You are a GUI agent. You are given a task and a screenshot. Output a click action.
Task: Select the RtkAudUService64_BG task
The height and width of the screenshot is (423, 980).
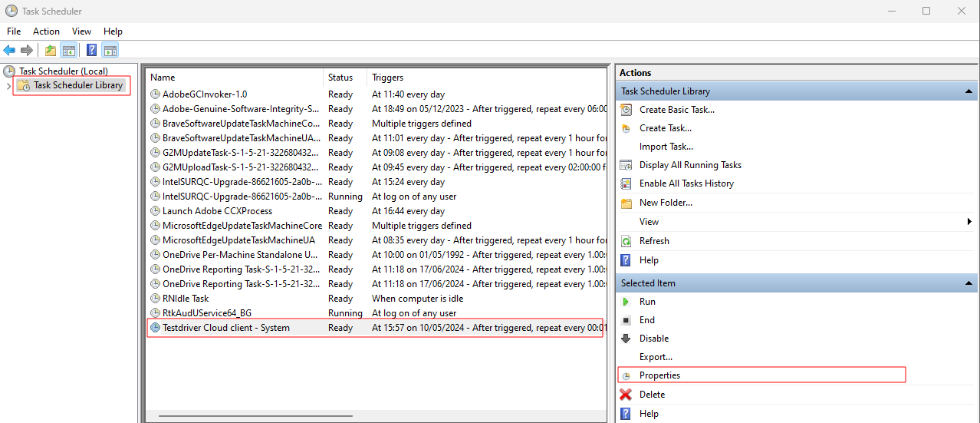click(x=207, y=313)
